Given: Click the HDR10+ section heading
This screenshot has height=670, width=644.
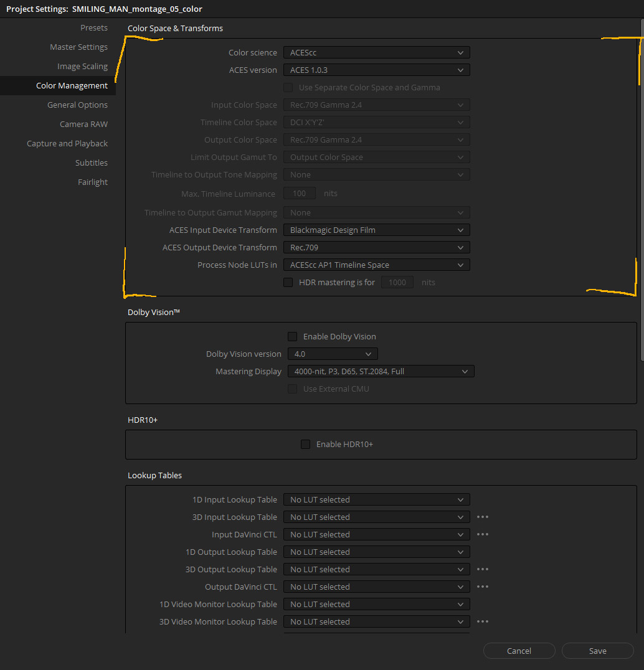Looking at the screenshot, I should [143, 420].
